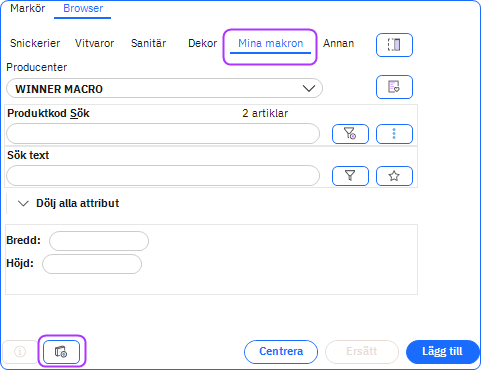Click the info circle icon button
481x370 pixels.
coord(20,352)
